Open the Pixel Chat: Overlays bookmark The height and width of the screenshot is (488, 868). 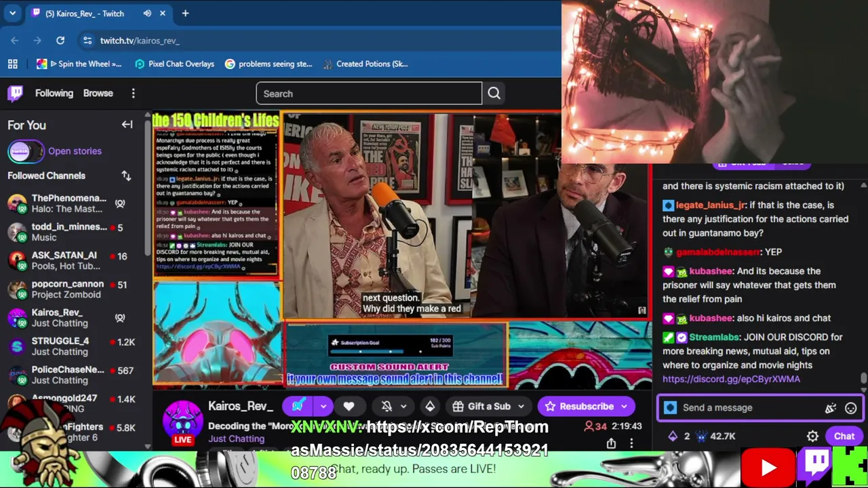click(x=175, y=64)
